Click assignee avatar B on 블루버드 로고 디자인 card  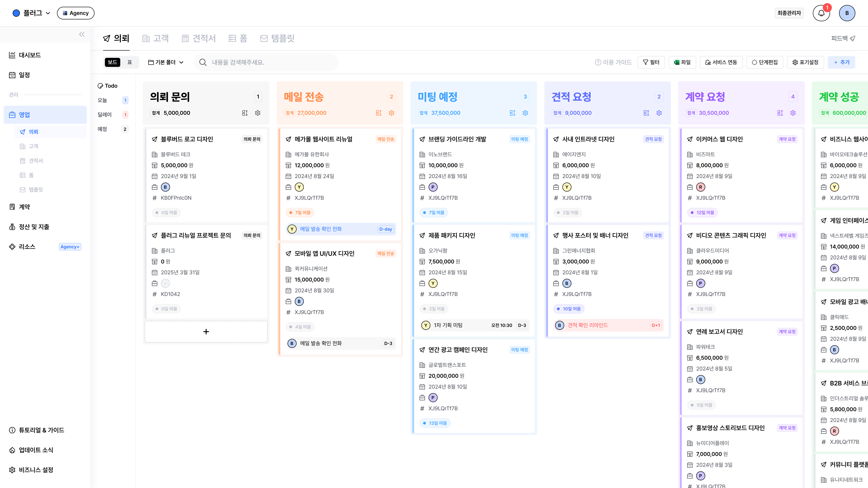(x=165, y=187)
